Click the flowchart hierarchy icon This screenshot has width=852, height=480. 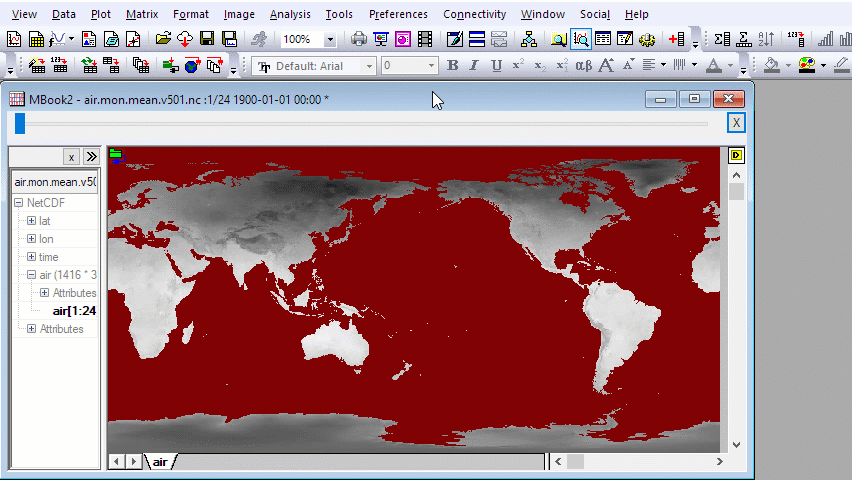pyautogui.click(x=529, y=39)
